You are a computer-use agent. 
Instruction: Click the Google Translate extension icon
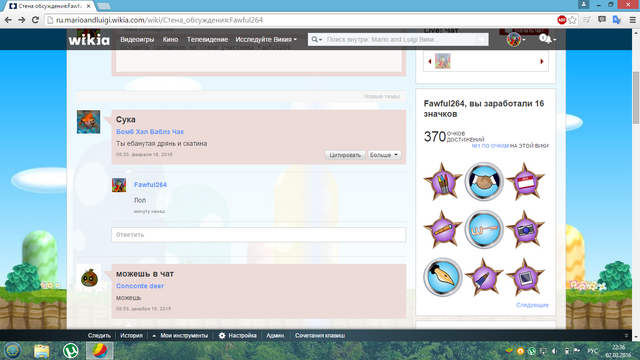click(617, 20)
